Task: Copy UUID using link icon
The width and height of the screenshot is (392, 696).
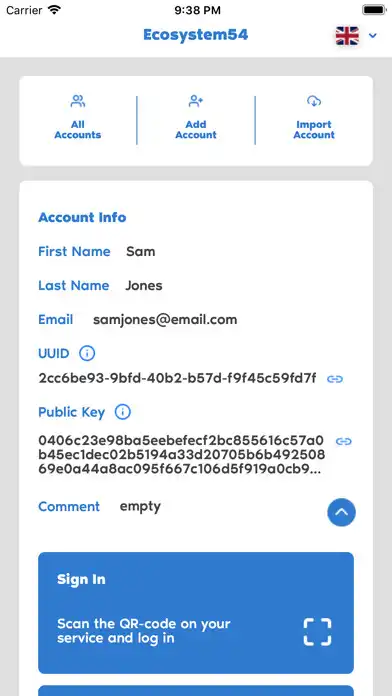Action: point(335,379)
